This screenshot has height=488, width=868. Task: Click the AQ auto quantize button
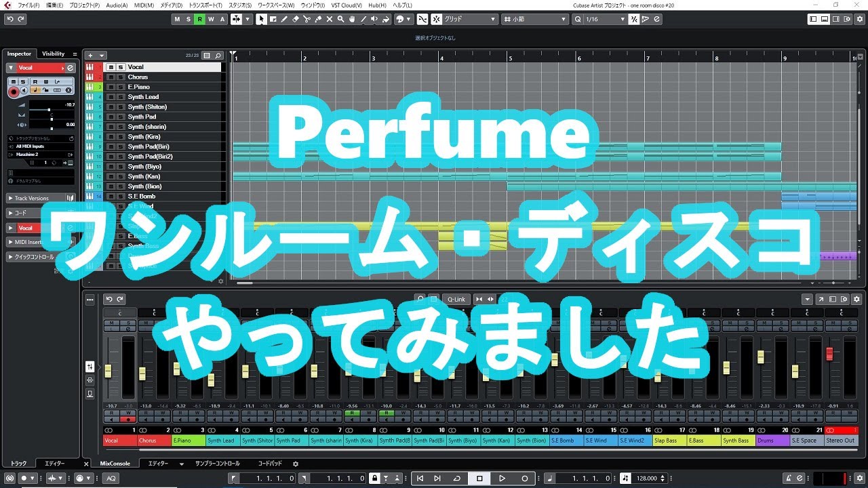(111, 478)
